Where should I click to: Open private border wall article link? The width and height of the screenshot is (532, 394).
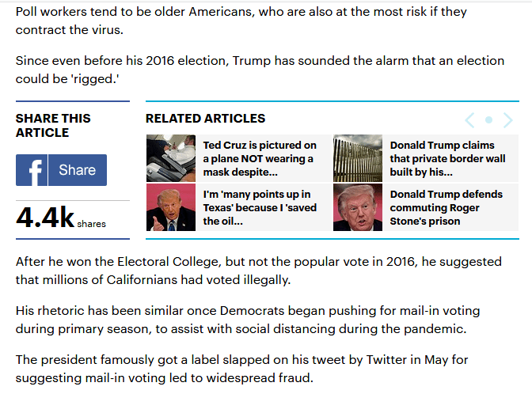(x=447, y=158)
